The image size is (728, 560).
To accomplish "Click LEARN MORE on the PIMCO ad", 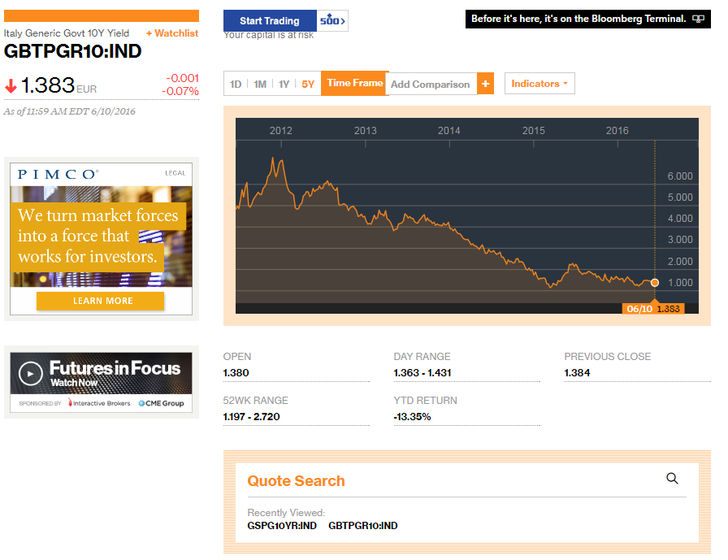I will [100, 301].
